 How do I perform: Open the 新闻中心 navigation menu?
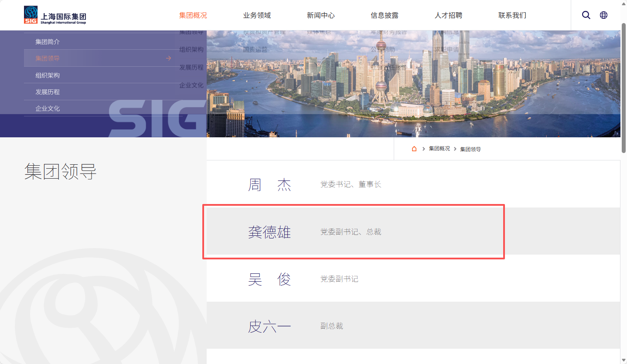click(320, 15)
